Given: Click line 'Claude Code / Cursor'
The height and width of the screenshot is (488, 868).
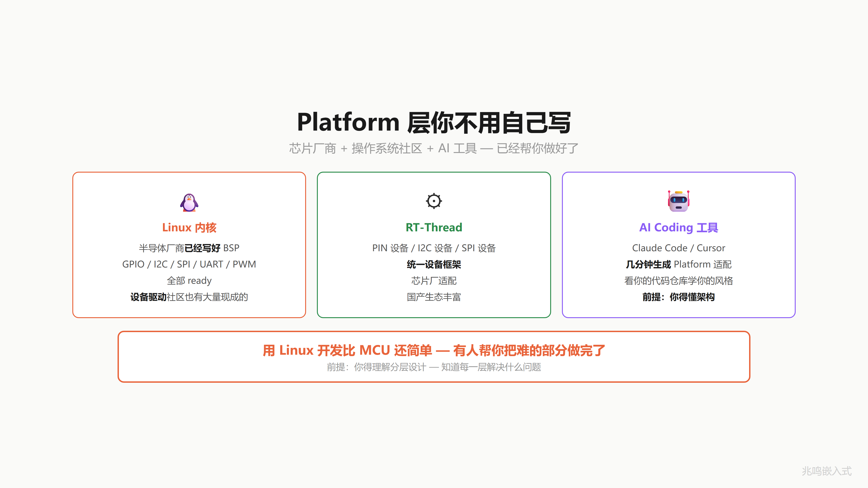Looking at the screenshot, I should coord(679,248).
